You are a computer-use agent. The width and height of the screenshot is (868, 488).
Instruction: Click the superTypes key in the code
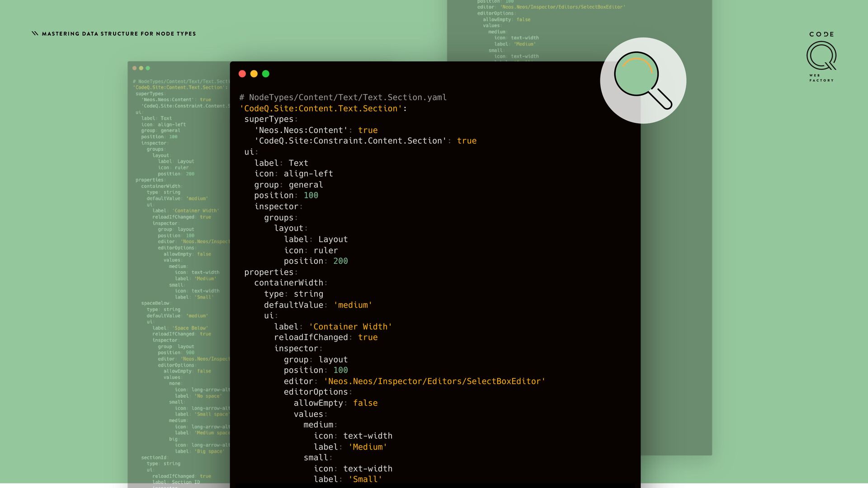269,119
